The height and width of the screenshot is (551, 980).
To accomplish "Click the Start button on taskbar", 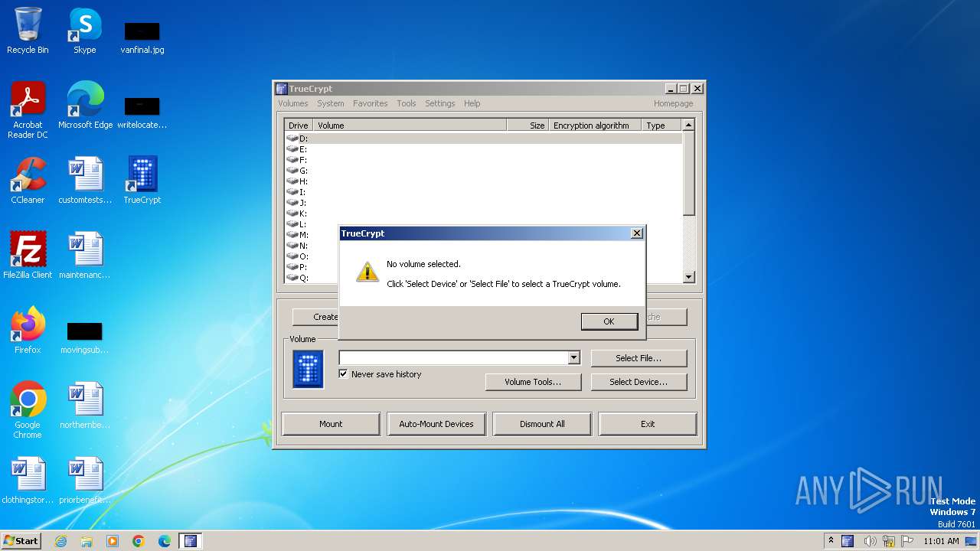I will pyautogui.click(x=21, y=540).
